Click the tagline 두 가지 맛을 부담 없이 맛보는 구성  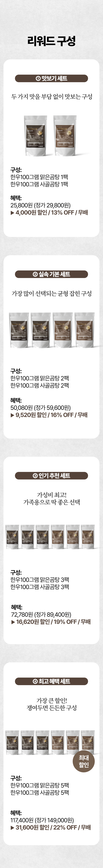51,97
